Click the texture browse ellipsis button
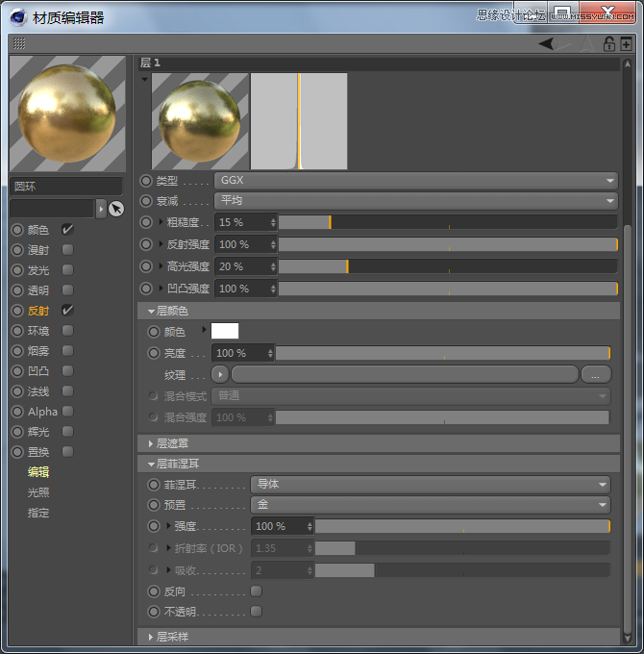This screenshot has height=654, width=644. click(596, 374)
